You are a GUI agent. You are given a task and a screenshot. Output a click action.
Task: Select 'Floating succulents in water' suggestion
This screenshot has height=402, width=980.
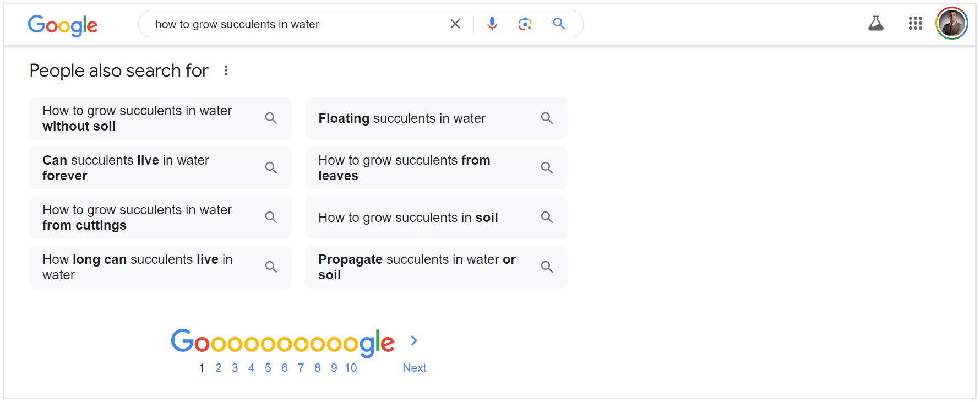click(436, 118)
